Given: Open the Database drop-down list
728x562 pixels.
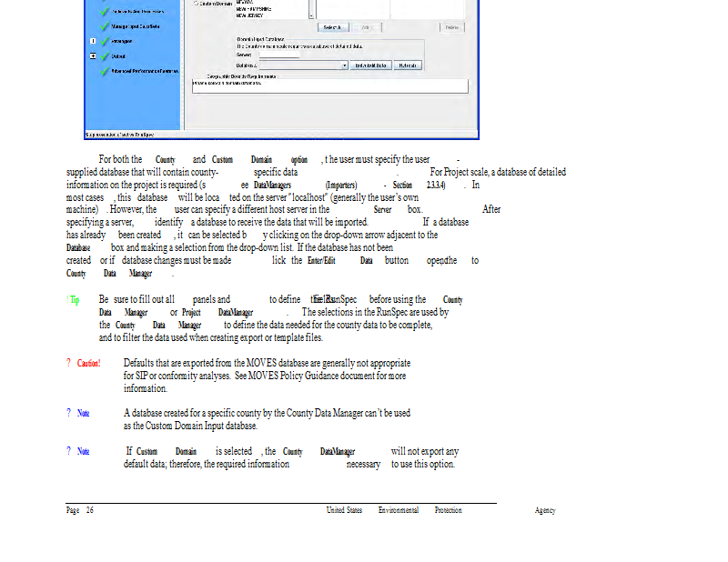Looking at the screenshot, I should 344,65.
